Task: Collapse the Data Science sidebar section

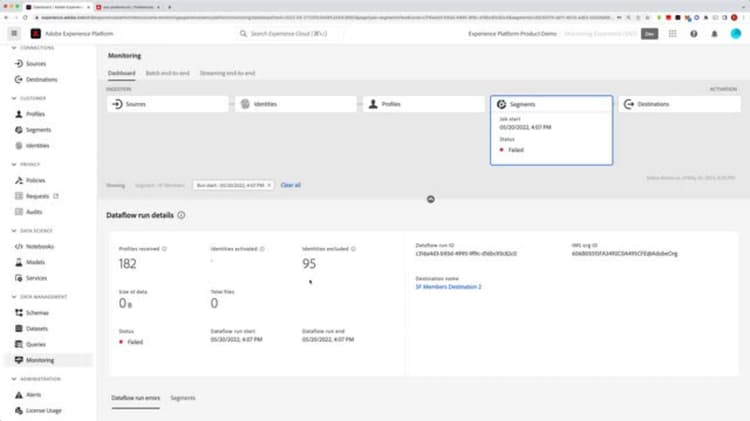Action: [x=14, y=231]
